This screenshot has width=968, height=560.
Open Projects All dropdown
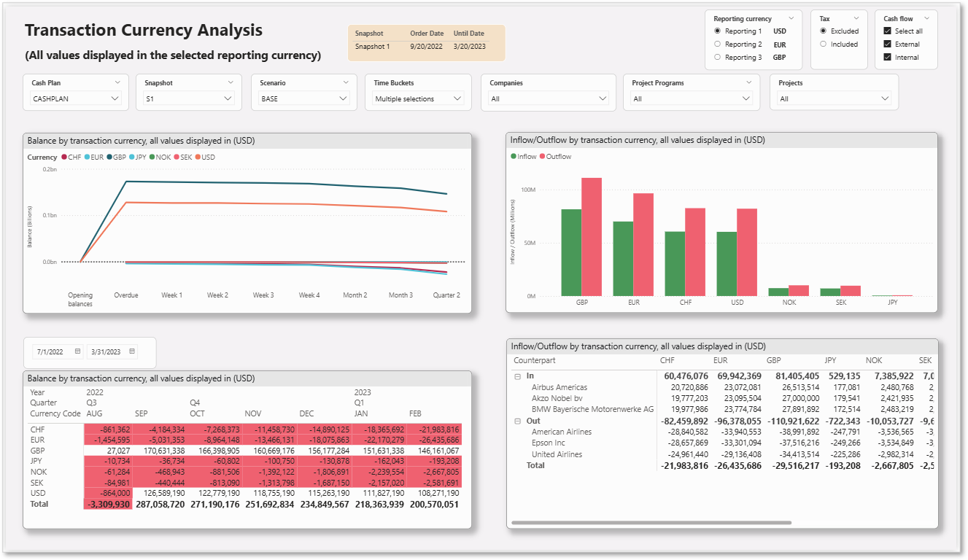(x=835, y=98)
